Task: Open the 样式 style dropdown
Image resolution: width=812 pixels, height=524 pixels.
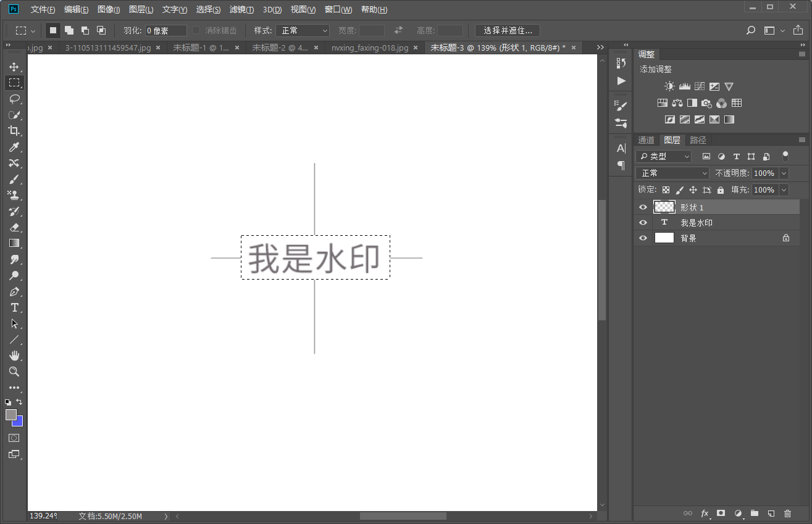Action: pos(303,30)
